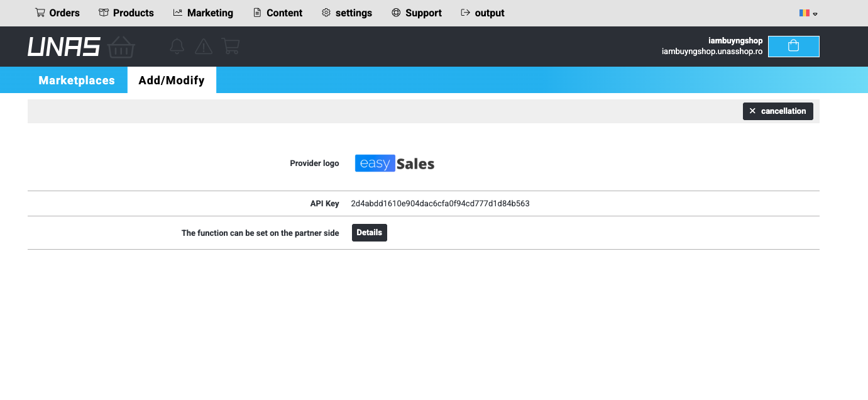The image size is (868, 400).
Task: Click the exit arrow icon beside output
Action: [466, 13]
